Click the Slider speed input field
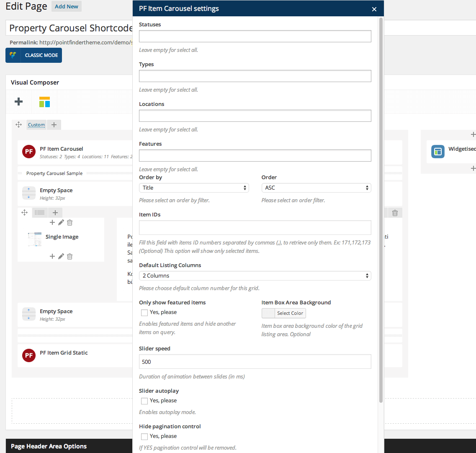The height and width of the screenshot is (453, 476). click(255, 362)
